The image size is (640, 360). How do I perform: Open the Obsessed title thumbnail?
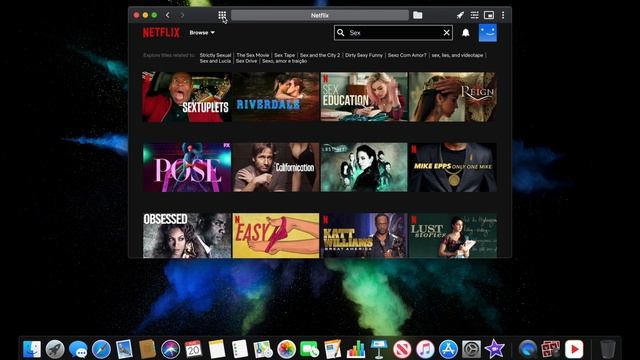187,236
